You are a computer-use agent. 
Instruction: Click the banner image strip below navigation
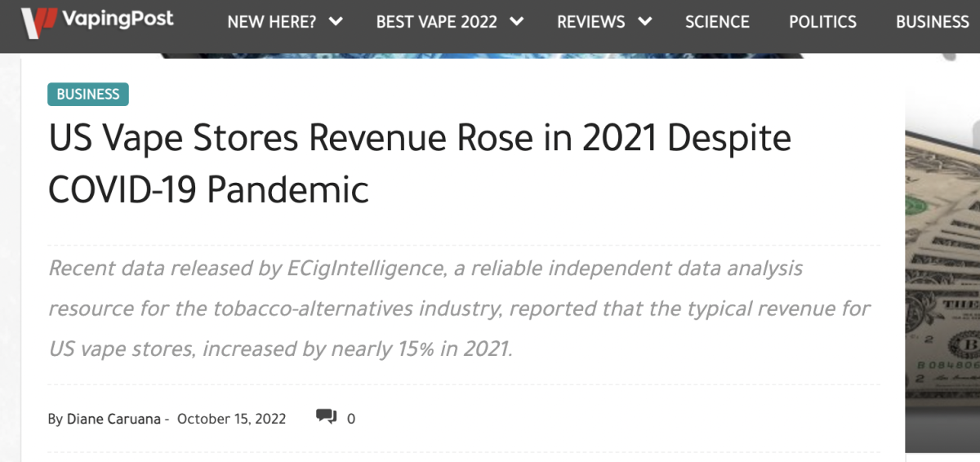482,55
